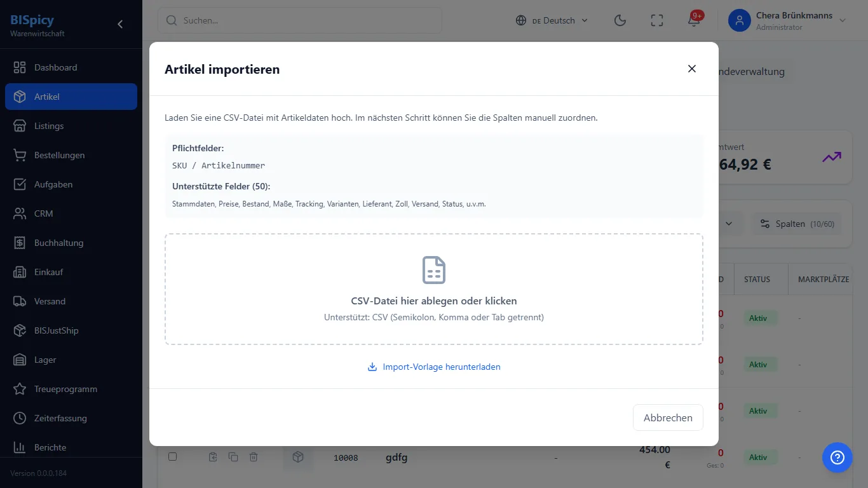868x488 pixels.
Task: Open the BISJustShip cube icon
Action: click(20, 330)
